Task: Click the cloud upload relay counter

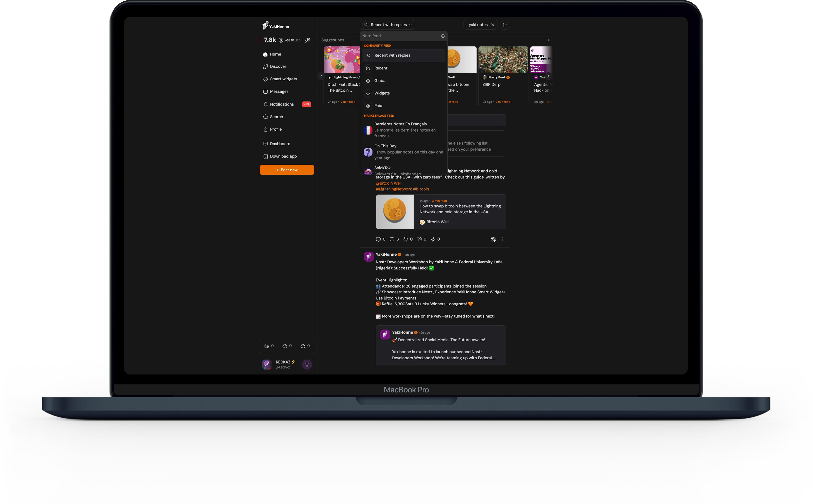Action: tap(287, 346)
